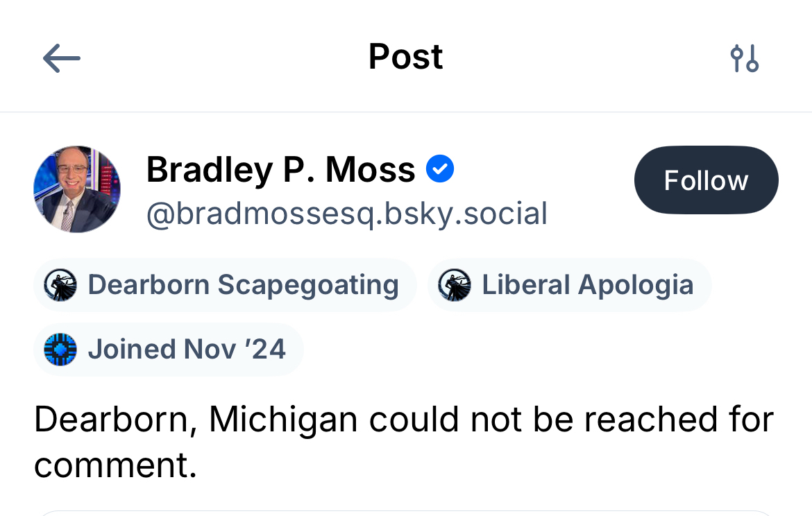Follow Bradley P. Moss
This screenshot has height=516, width=812.
(x=706, y=180)
